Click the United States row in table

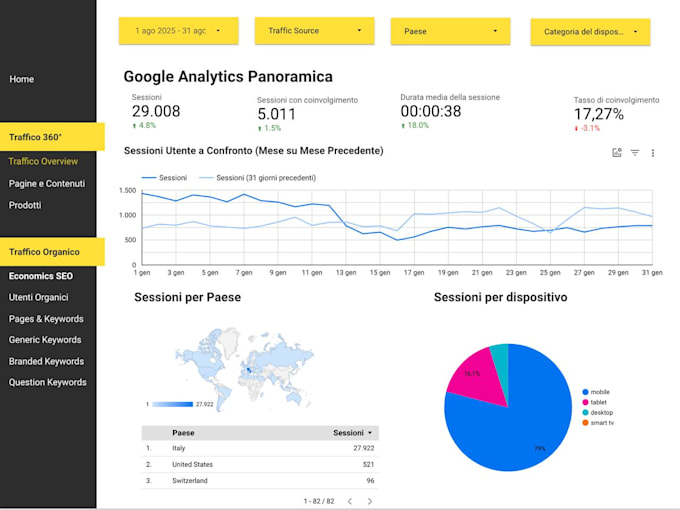coord(260,464)
